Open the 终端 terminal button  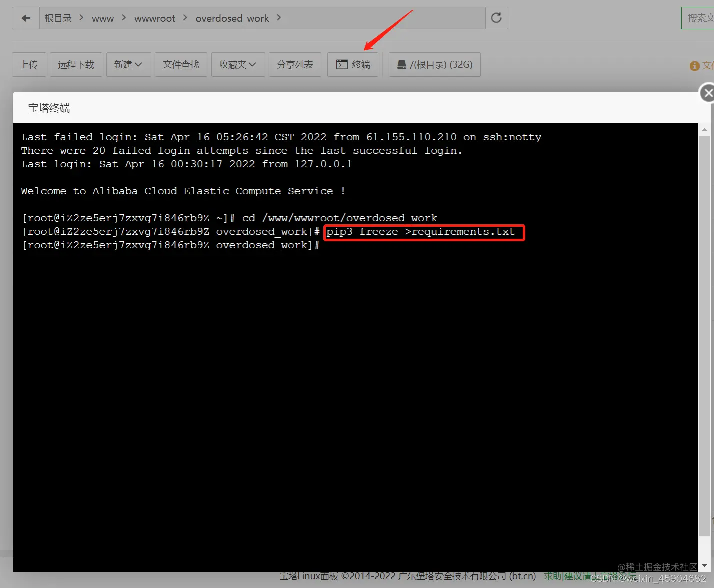[x=353, y=65]
